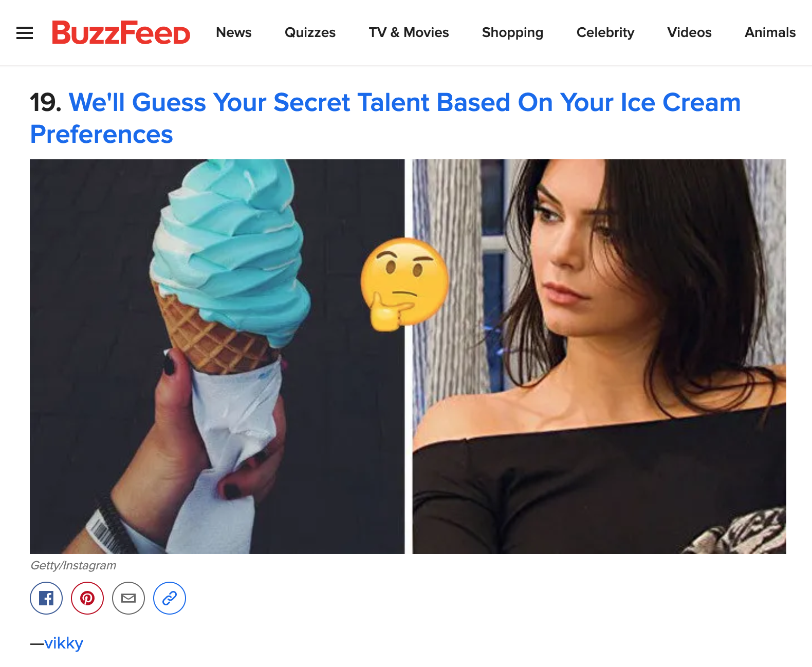The height and width of the screenshot is (667, 812).
Task: Open the hamburger menu icon
Action: click(25, 33)
